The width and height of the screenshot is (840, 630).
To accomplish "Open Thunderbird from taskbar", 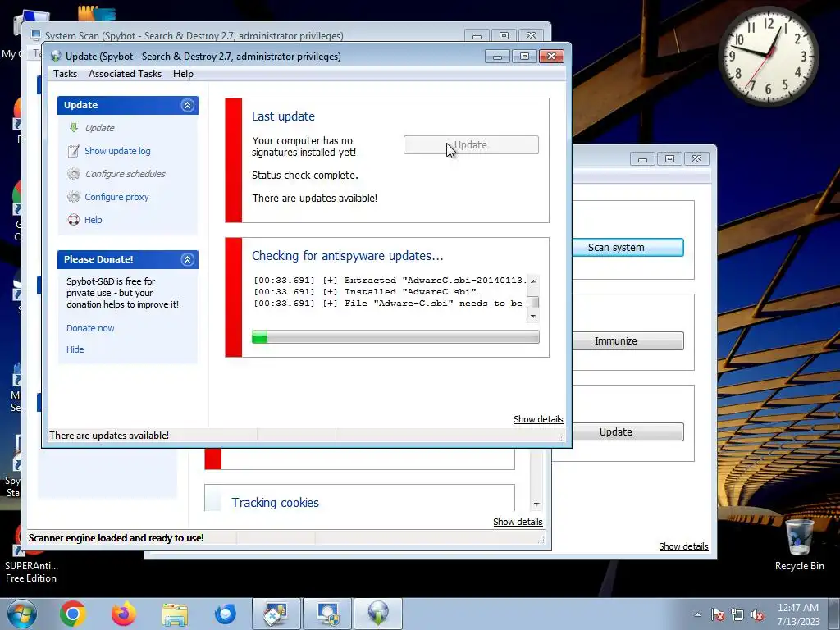I will click(225, 614).
